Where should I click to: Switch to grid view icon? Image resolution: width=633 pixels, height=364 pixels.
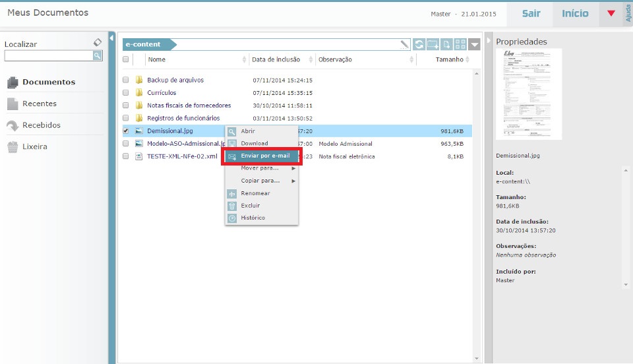(x=460, y=45)
